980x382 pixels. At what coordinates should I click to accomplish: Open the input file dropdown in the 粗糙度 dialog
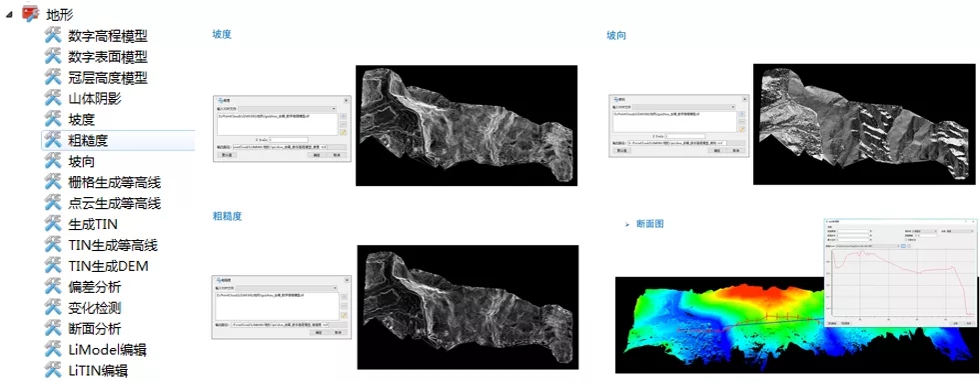(x=288, y=289)
